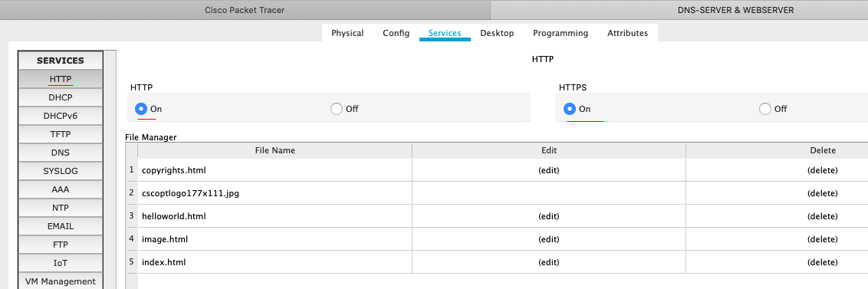868x289 pixels.
Task: Edit the helloworld.html file
Action: click(x=548, y=216)
